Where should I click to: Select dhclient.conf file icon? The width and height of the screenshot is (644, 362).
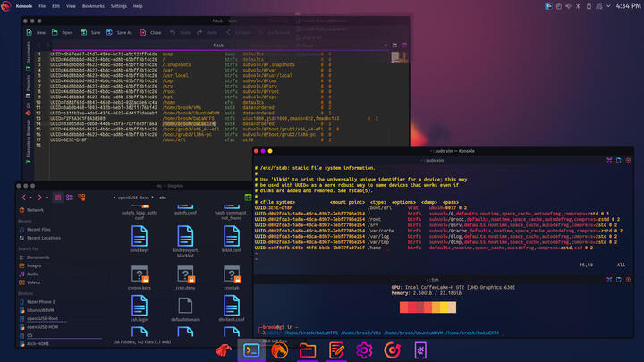point(232,306)
